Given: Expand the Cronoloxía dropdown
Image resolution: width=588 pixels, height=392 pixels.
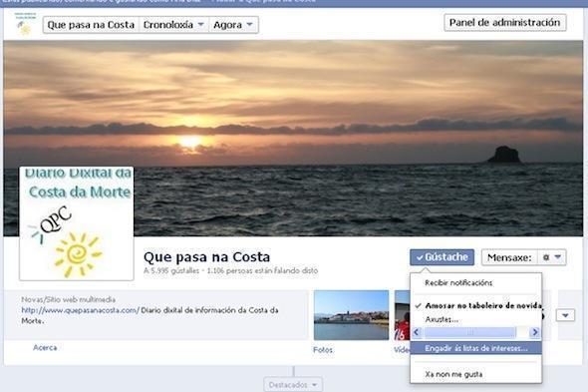Looking at the screenshot, I should pyautogui.click(x=173, y=25).
